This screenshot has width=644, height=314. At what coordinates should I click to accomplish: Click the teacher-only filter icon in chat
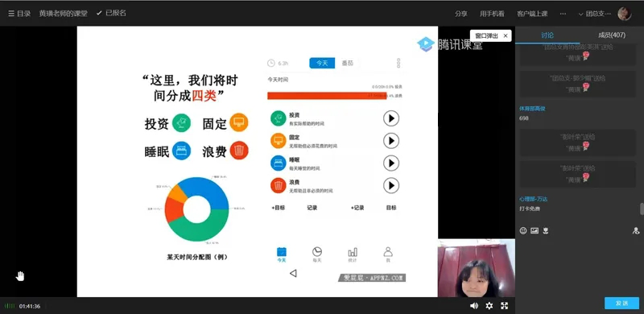point(636,230)
